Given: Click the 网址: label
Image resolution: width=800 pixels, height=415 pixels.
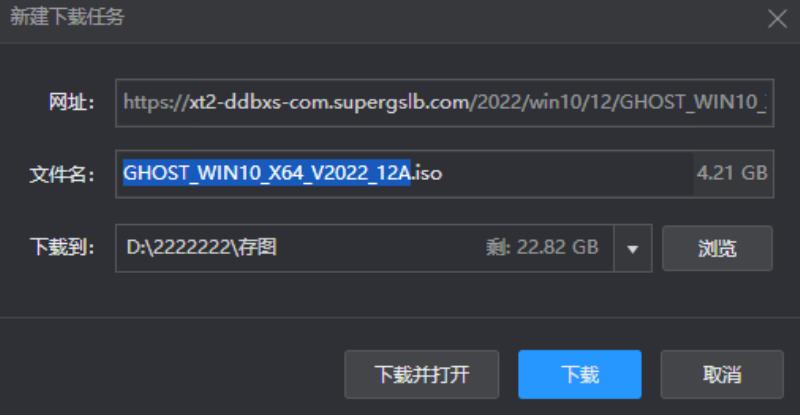Looking at the screenshot, I should (71, 103).
